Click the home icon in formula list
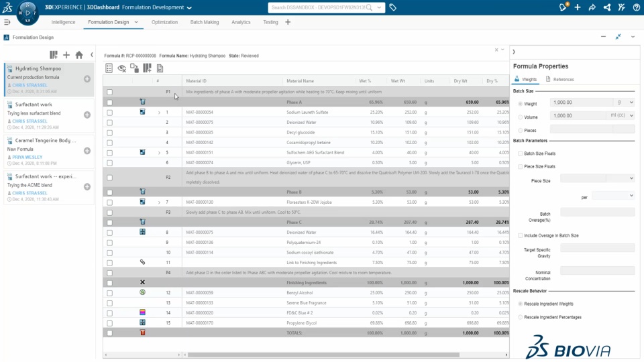Viewport: 644px width, 362px height. 79,54
